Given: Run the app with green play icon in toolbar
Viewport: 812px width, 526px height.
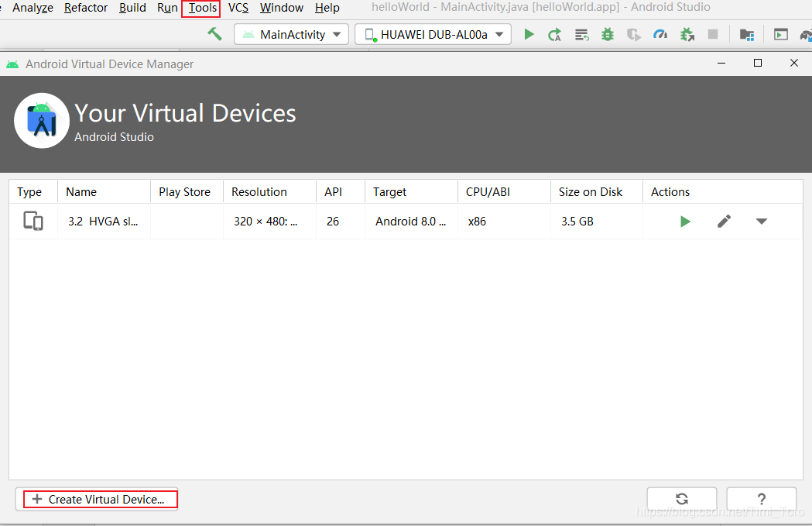Looking at the screenshot, I should click(529, 34).
